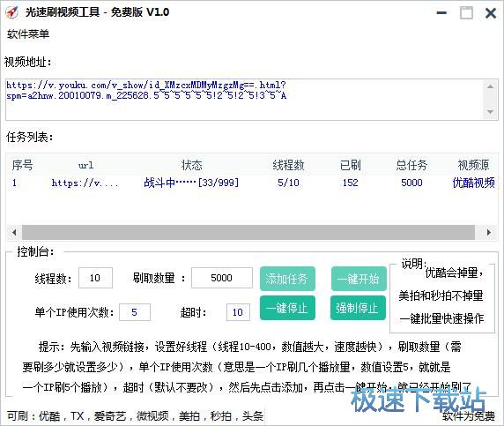Click the 152 completed count cell
The image size is (504, 426).
tap(351, 183)
